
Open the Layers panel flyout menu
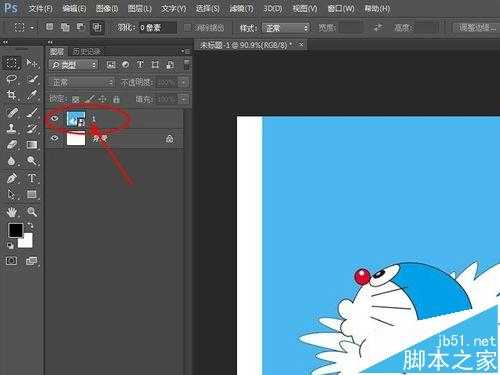point(186,51)
